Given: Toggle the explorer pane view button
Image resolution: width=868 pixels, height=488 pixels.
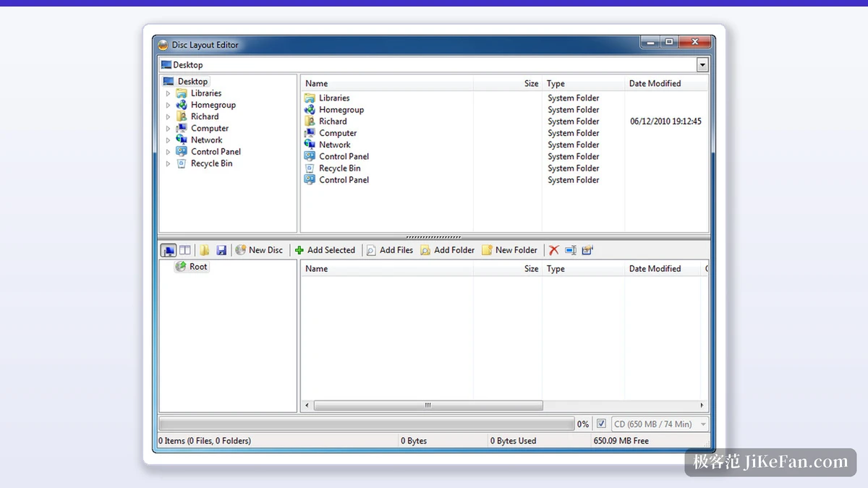Looking at the screenshot, I should pos(169,250).
